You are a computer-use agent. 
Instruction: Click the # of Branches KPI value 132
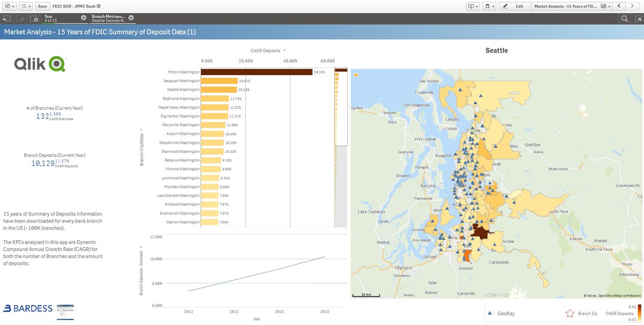coord(43,116)
